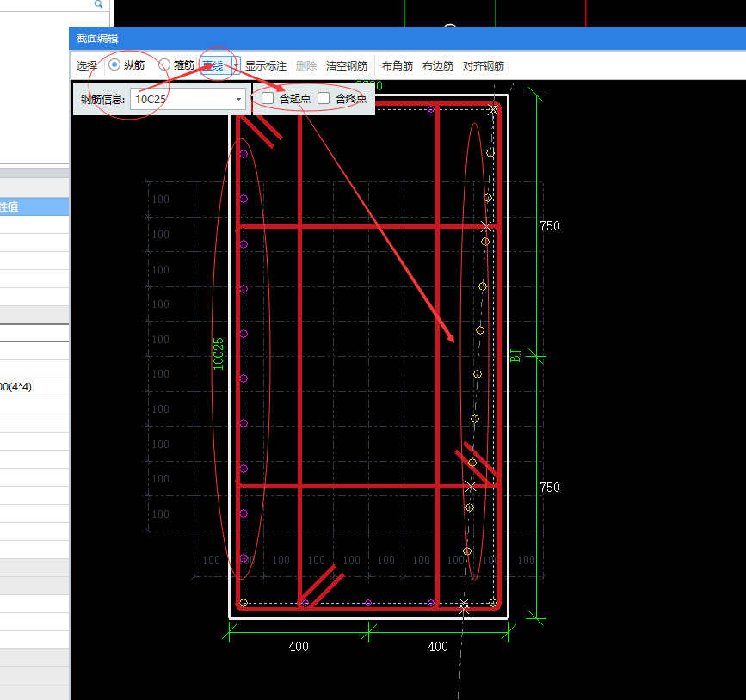Viewport: 746px width, 700px height.
Task: Click the 直线 draw mode button
Action: pyautogui.click(x=214, y=65)
